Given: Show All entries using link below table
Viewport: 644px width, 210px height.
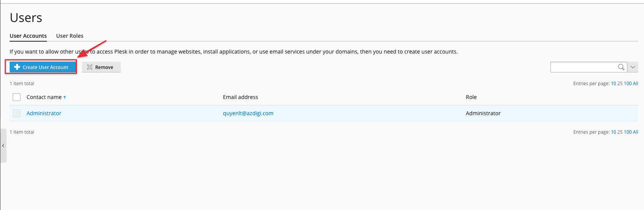Looking at the screenshot, I should point(636,132).
